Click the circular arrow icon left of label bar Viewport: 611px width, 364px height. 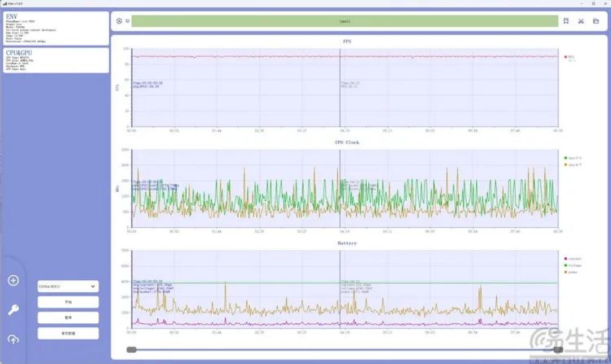(119, 21)
